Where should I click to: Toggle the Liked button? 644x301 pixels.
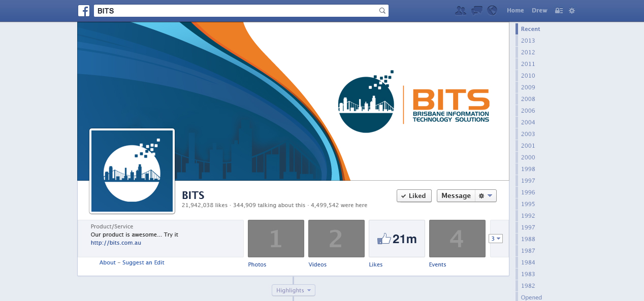[414, 196]
